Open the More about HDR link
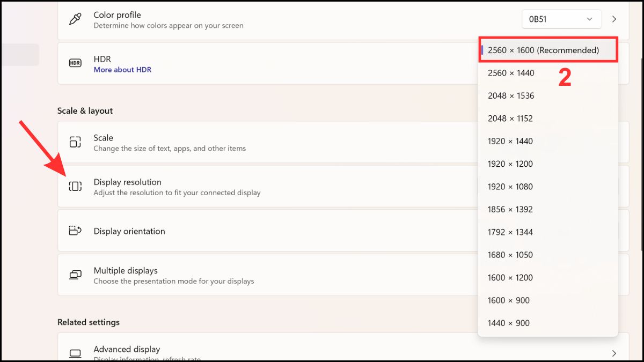 (122, 70)
